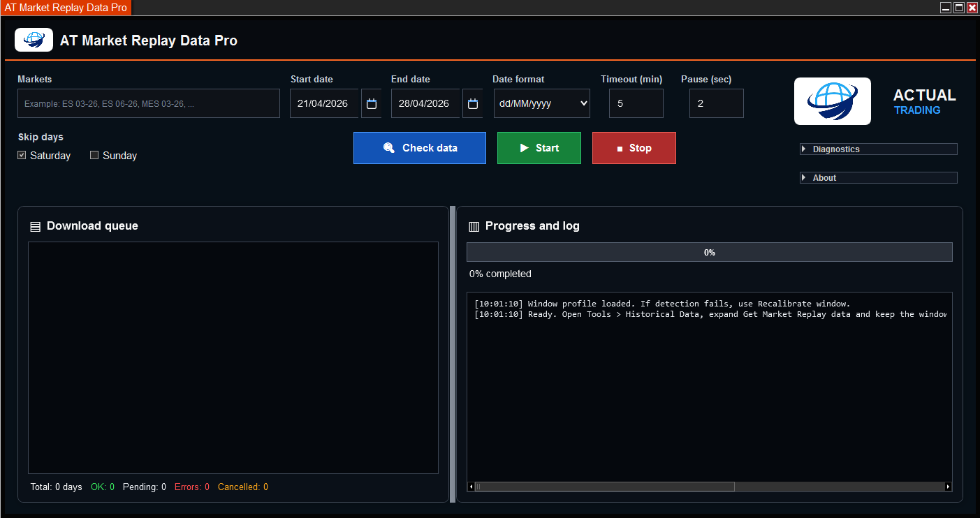Click the header title "AT Market Replay Data Pro"

[149, 40]
